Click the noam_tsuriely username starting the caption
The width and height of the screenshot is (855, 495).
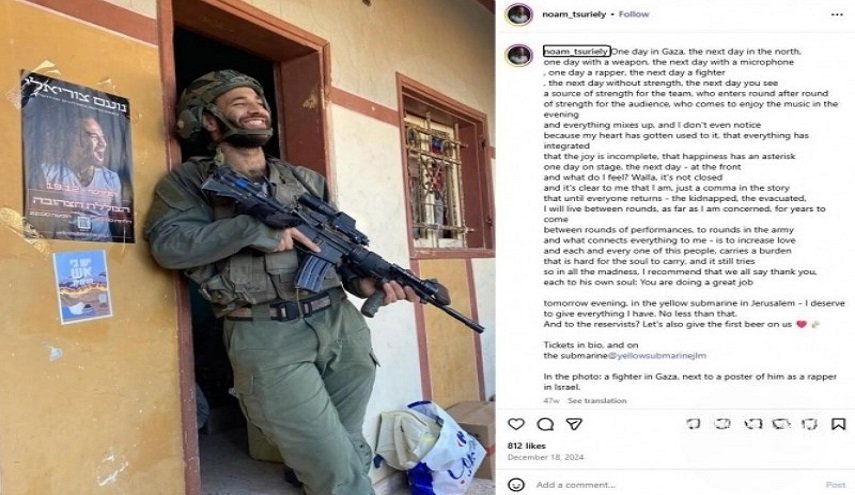[x=576, y=51]
